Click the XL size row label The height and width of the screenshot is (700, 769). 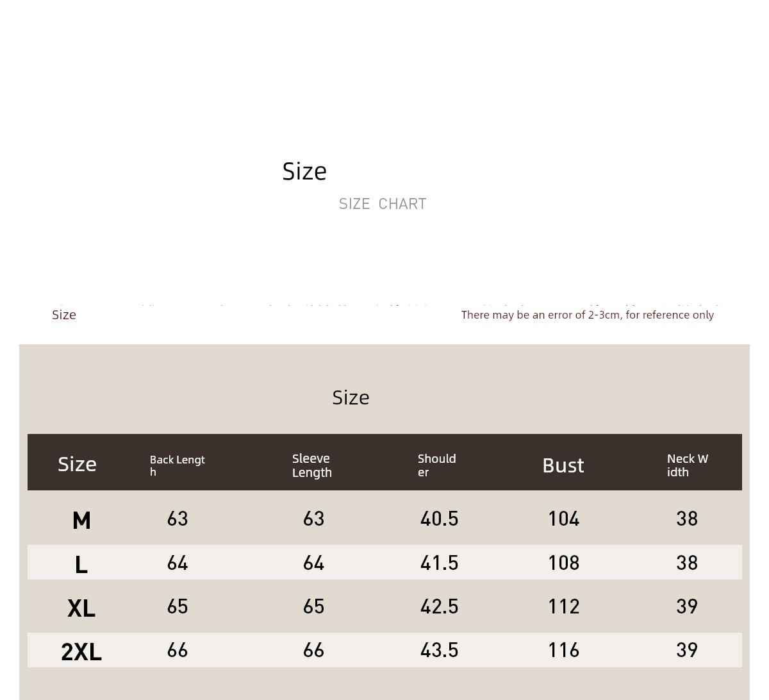coord(81,608)
